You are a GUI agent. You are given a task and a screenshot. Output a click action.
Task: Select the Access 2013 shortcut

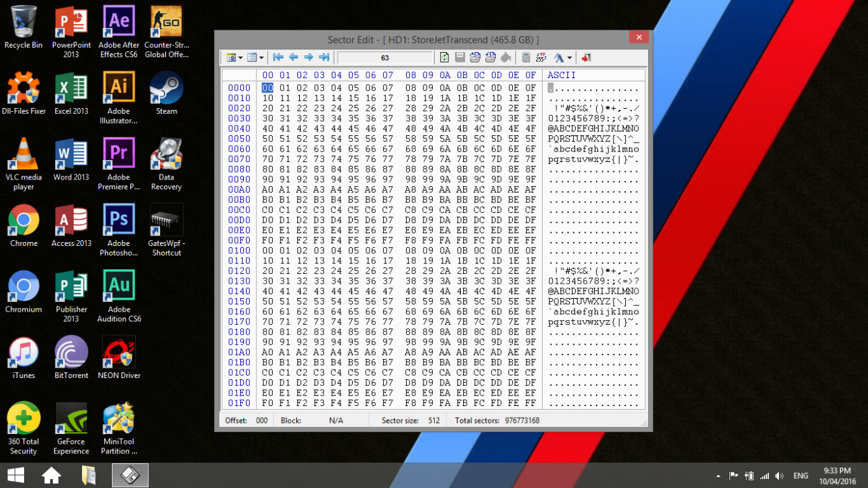point(72,226)
